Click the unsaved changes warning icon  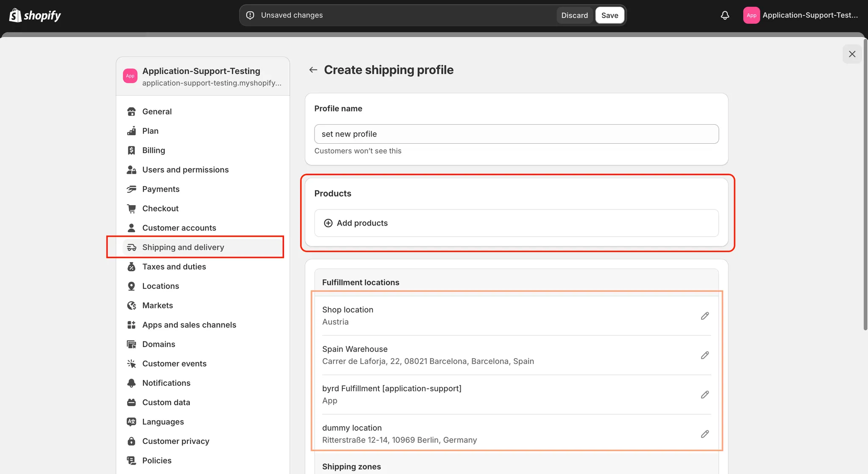pos(250,15)
